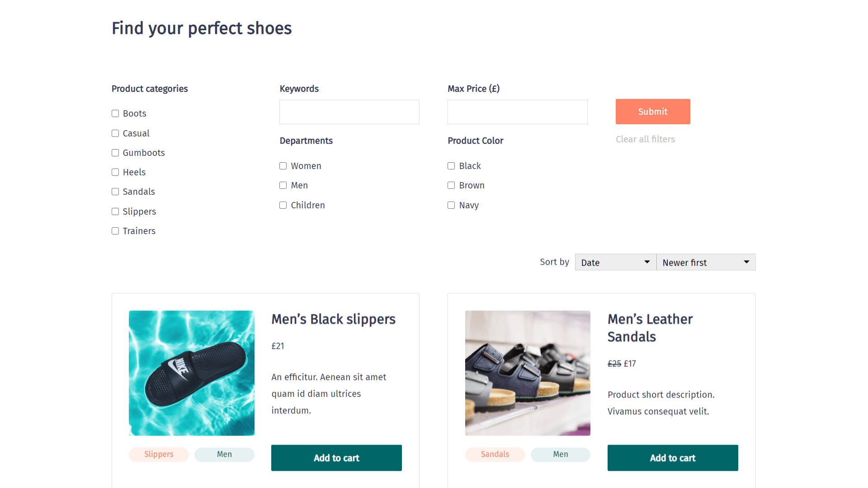Select the Heels product category
This screenshot has width=868, height=488.
point(115,172)
